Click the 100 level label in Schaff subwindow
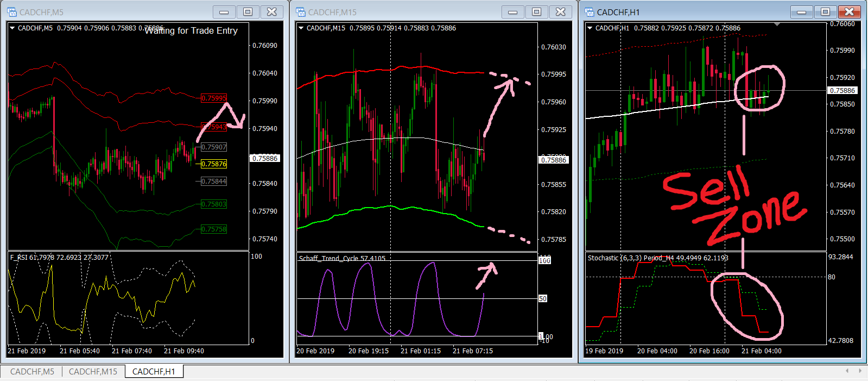Screen dimensions: 868x381 click(x=544, y=261)
